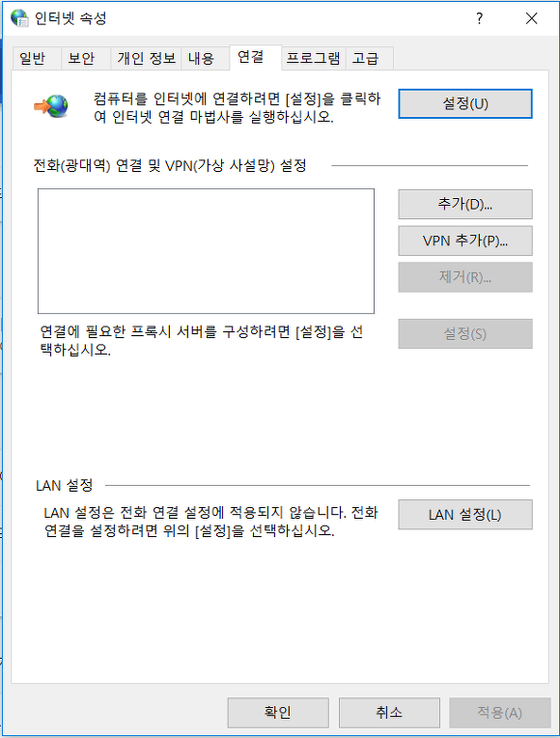The width and height of the screenshot is (560, 738).
Task: Click the question mark help icon
Action: (x=479, y=18)
